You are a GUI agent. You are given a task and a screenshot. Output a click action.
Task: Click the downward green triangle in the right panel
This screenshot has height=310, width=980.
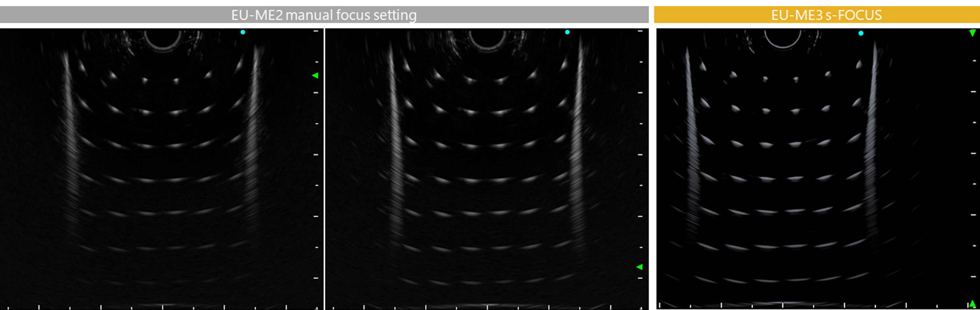click(972, 33)
